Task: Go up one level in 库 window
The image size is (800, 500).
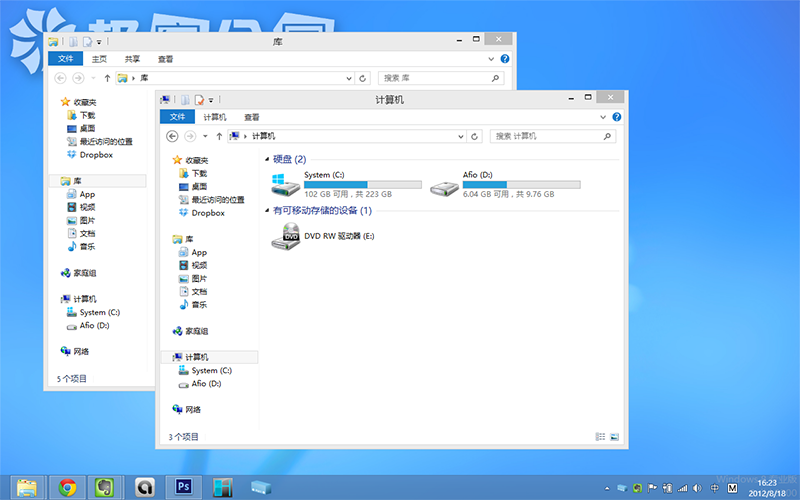Action: tap(107, 78)
